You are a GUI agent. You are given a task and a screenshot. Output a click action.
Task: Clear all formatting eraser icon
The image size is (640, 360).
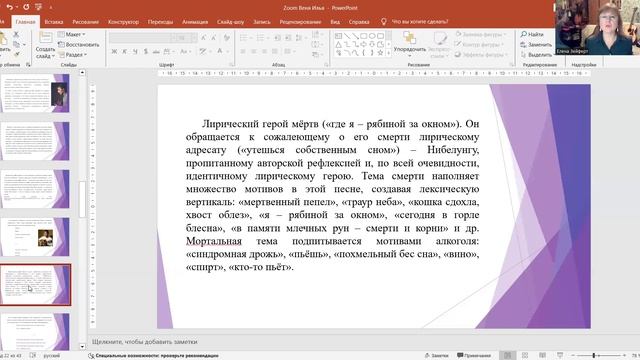point(227,38)
